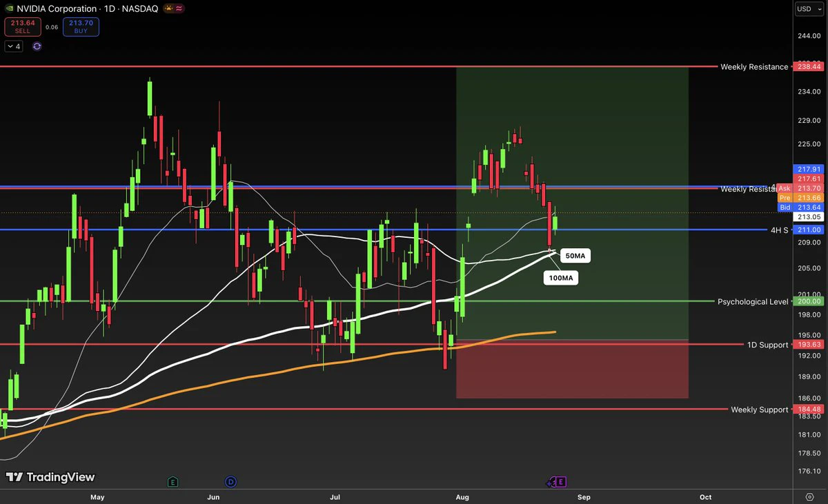This screenshot has height=504, width=828.
Task: Click the 211.00 blue price tag
Action: point(809,230)
